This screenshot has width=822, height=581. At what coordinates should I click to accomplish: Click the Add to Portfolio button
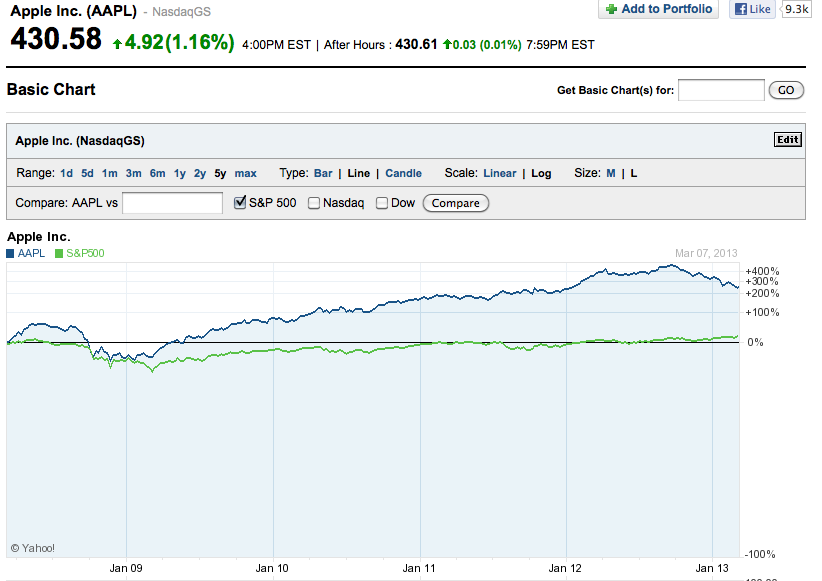click(x=659, y=9)
